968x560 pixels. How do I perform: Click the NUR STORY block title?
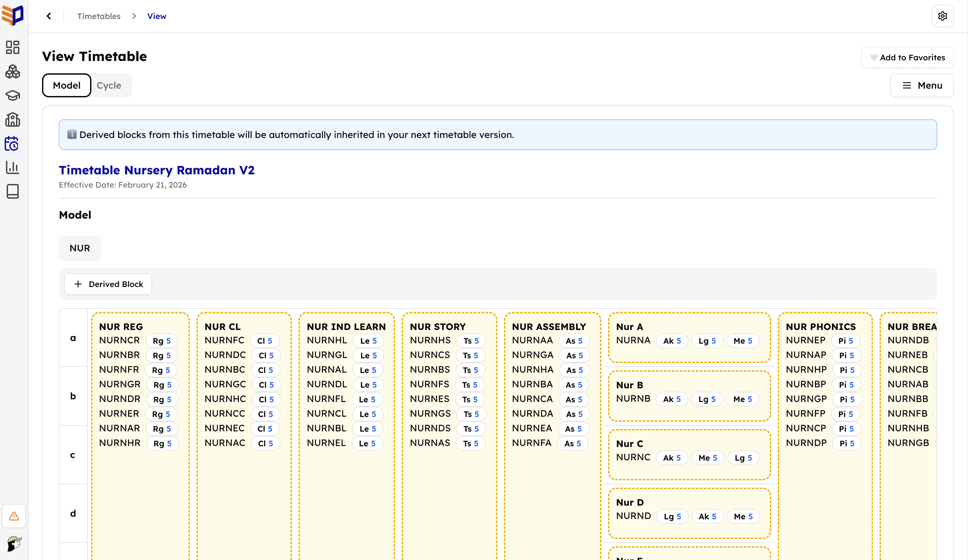tap(438, 327)
